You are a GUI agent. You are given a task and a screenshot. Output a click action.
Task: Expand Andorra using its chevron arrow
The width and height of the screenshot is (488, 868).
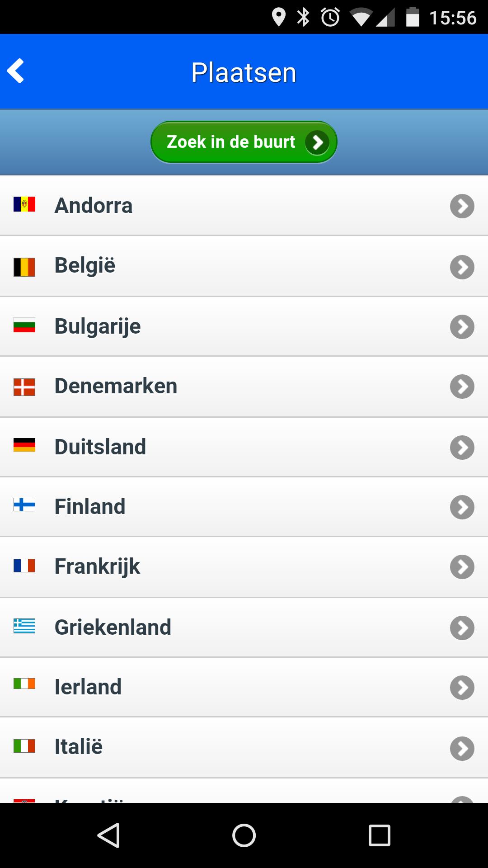[x=462, y=206]
